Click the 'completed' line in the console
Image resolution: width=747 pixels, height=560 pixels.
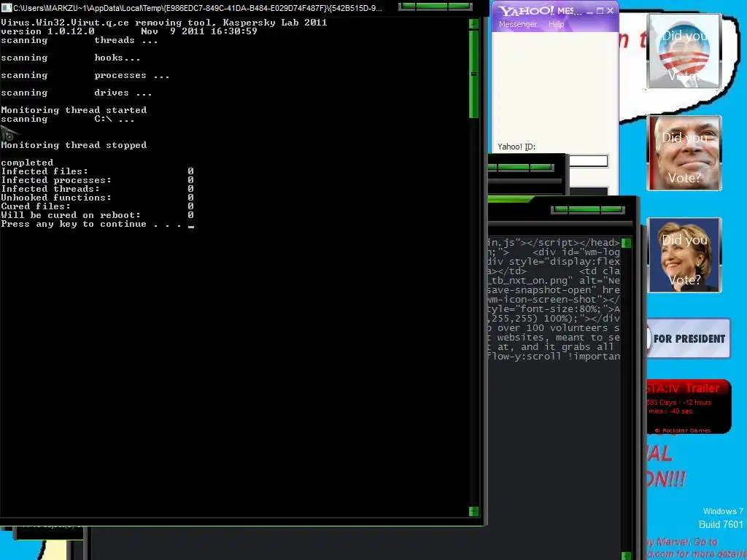tap(27, 163)
